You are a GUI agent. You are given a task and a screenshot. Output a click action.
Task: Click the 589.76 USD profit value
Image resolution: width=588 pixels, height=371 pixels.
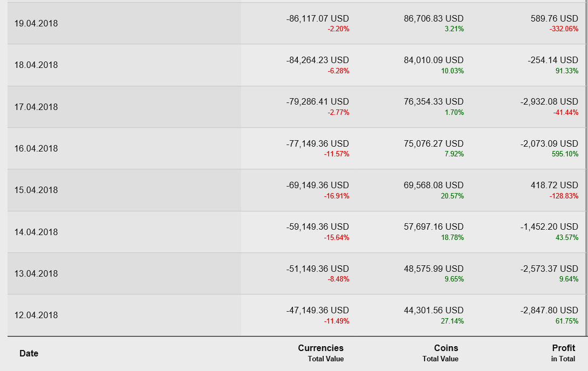(x=554, y=18)
